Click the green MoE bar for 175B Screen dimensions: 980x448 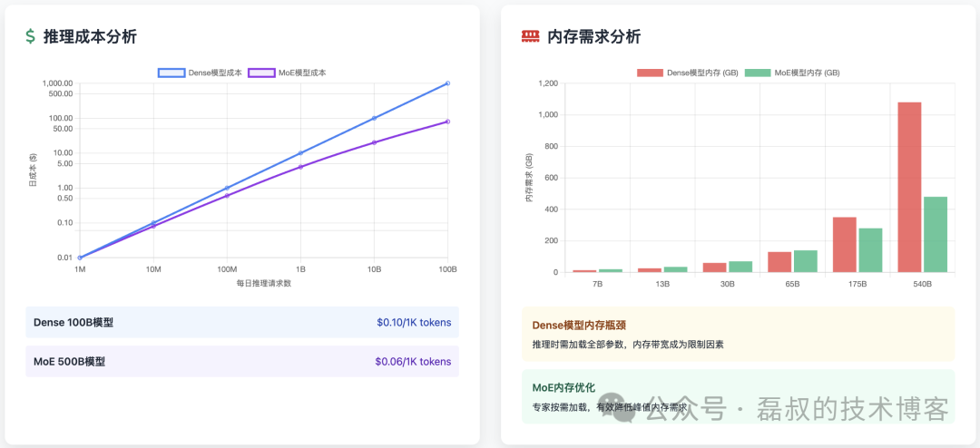click(870, 250)
